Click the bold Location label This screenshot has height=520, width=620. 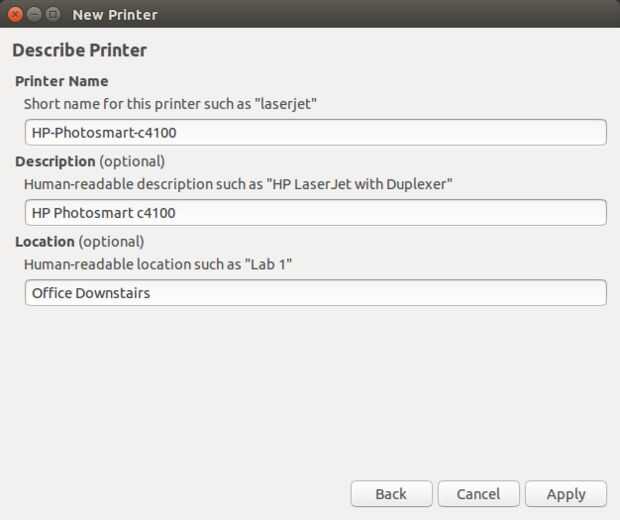pos(45,241)
